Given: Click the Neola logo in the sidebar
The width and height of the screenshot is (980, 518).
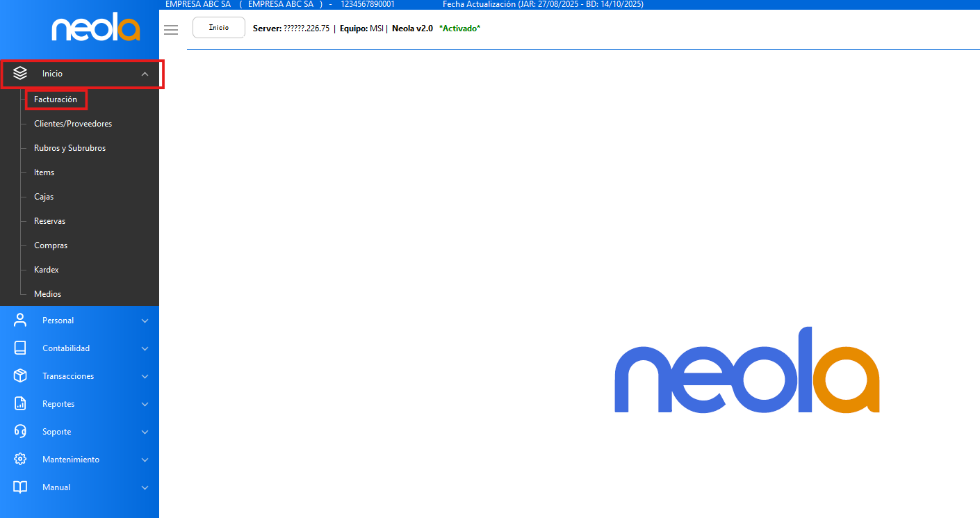Looking at the screenshot, I should 96,29.
